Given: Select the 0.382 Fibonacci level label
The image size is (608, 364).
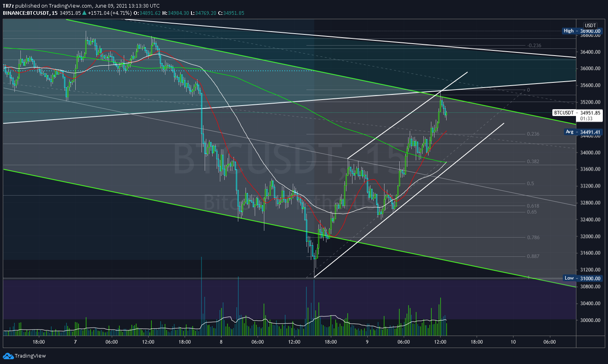Looking at the screenshot, I should (533, 162).
